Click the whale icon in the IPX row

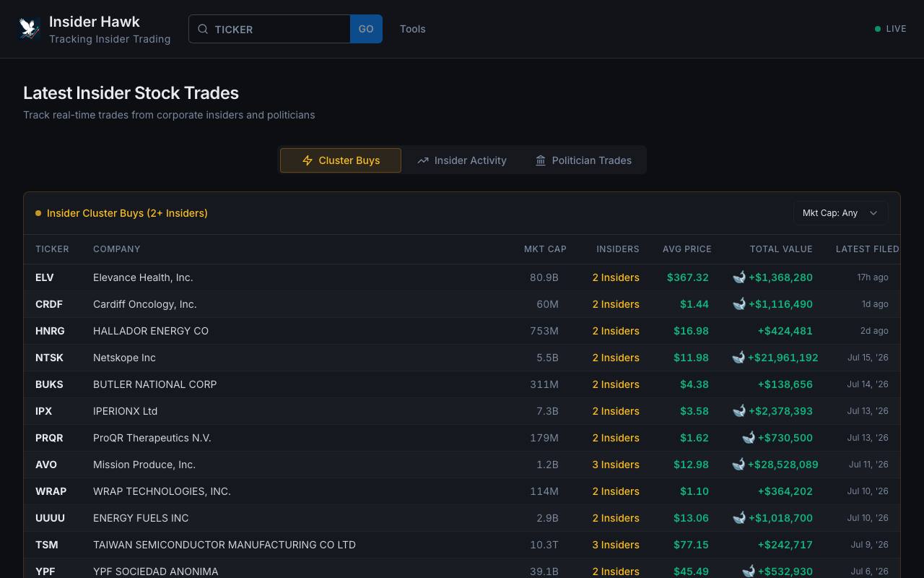click(739, 410)
